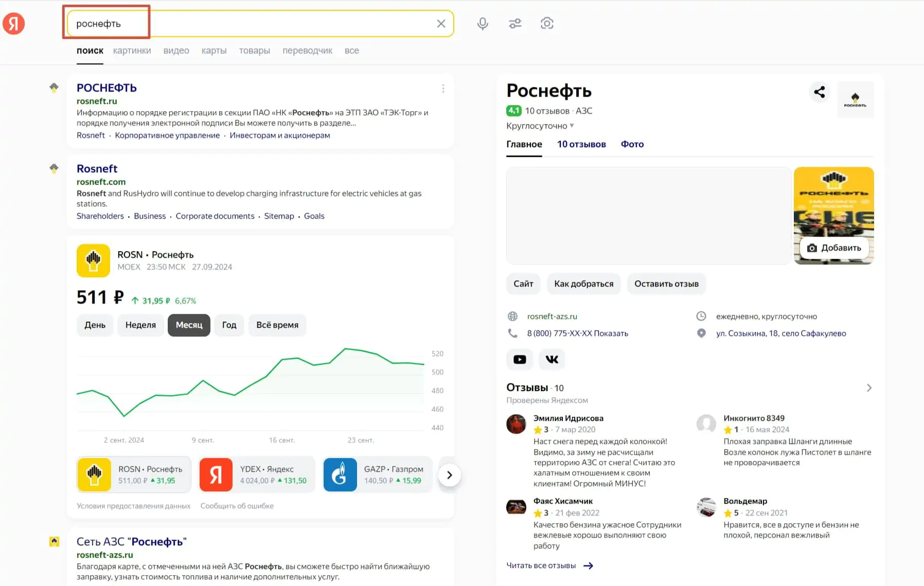This screenshot has height=586, width=924.
Task: Switch to the картинки tab
Action: (x=132, y=50)
